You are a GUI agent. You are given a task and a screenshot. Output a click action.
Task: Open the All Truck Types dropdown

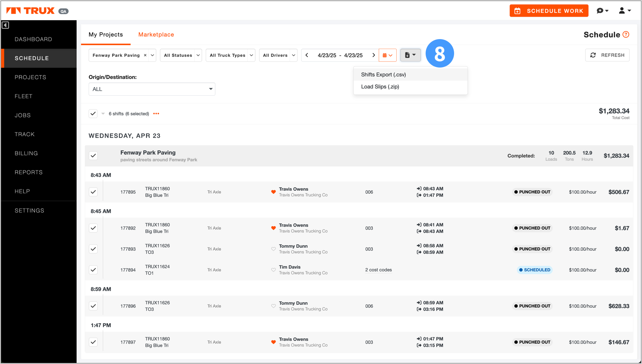[230, 55]
